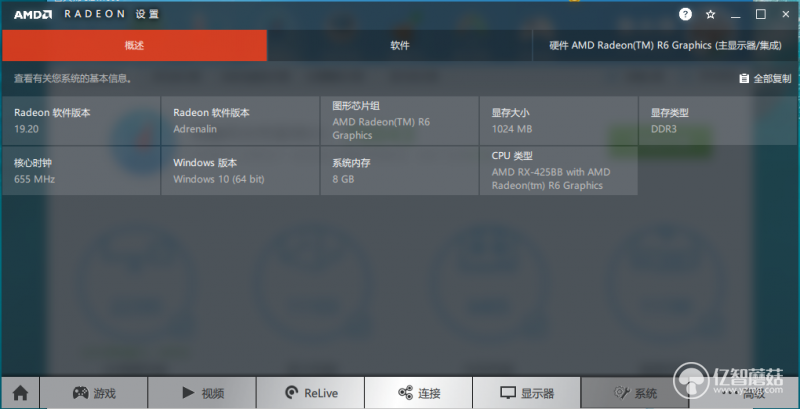800x409 pixels.
Task: Open the 显示器 display tab
Action: pyautogui.click(x=527, y=393)
